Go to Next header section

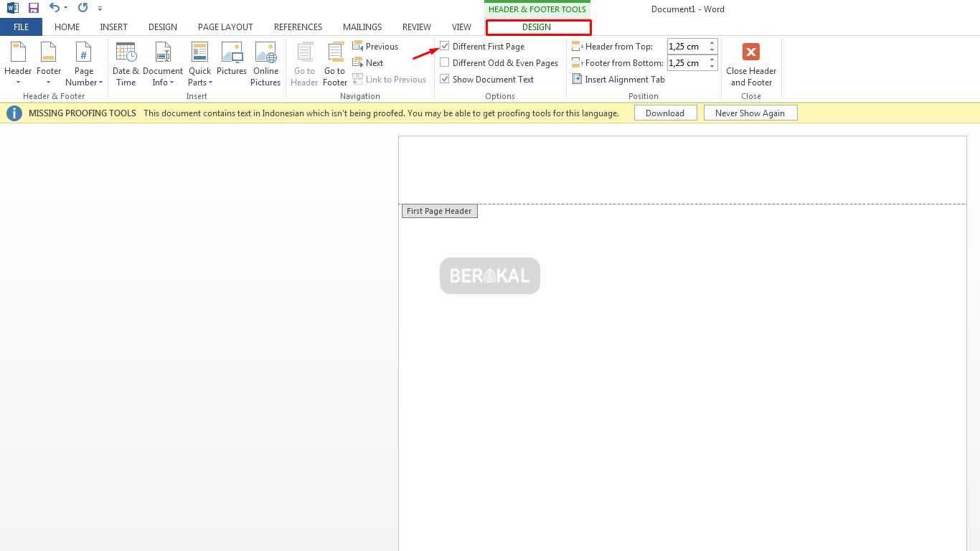(368, 63)
